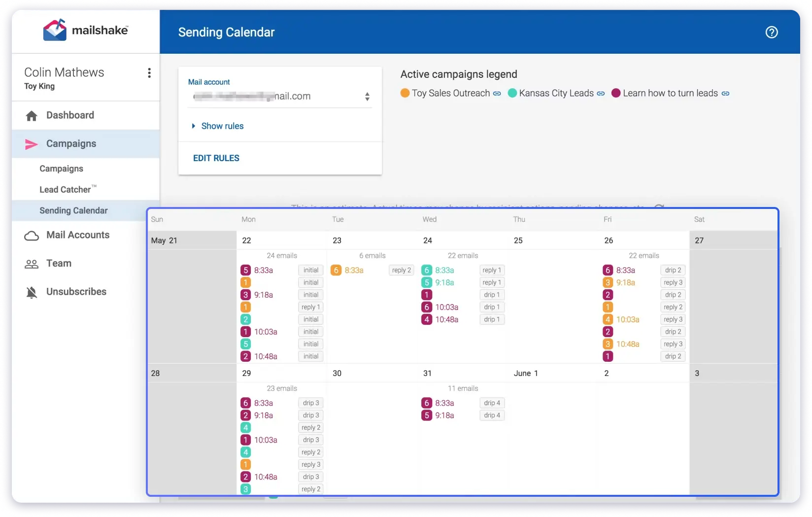Click reply 1 tag on May 22
The width and height of the screenshot is (812, 517).
point(311,307)
